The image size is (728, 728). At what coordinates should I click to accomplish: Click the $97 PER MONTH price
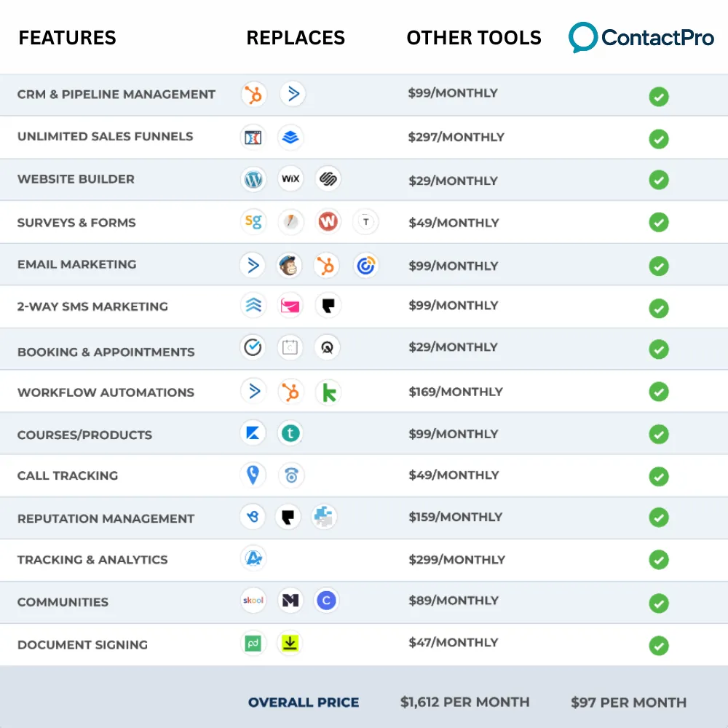(x=629, y=703)
